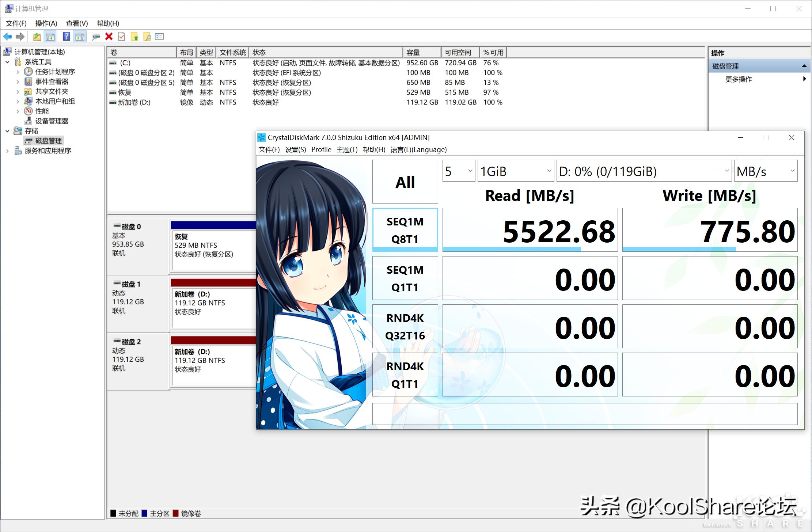Click the CrystalDiskMark icon in its title bar
Viewport: 812px width, 532px height.
pyautogui.click(x=262, y=137)
